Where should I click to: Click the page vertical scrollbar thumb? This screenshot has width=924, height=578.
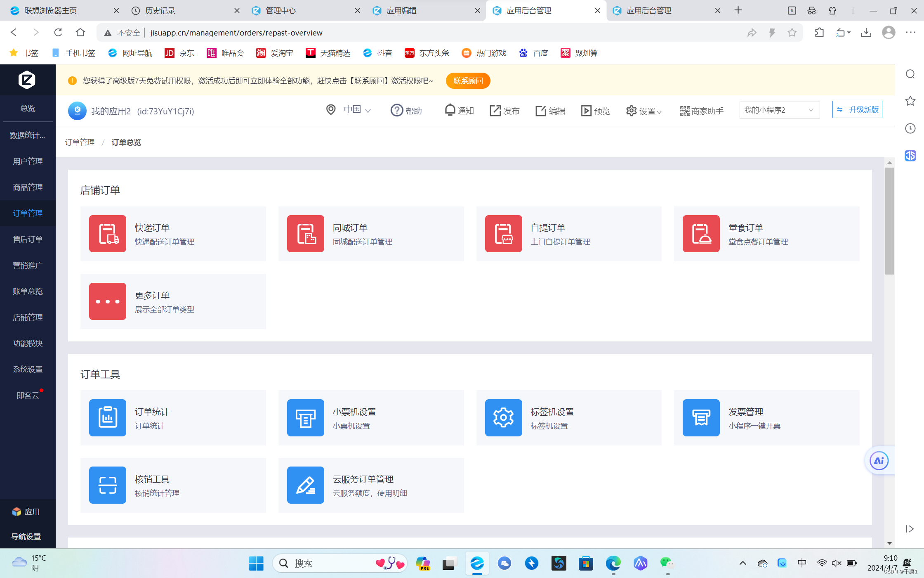pyautogui.click(x=889, y=221)
